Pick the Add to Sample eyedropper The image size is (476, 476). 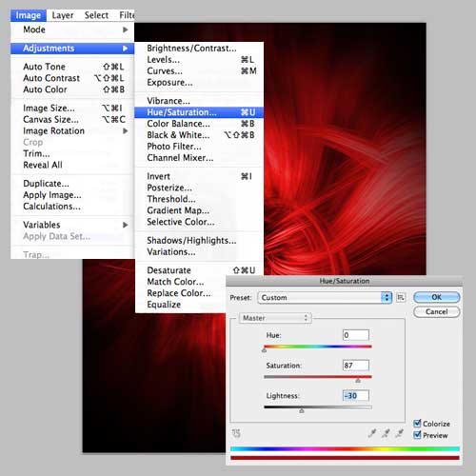point(386,433)
